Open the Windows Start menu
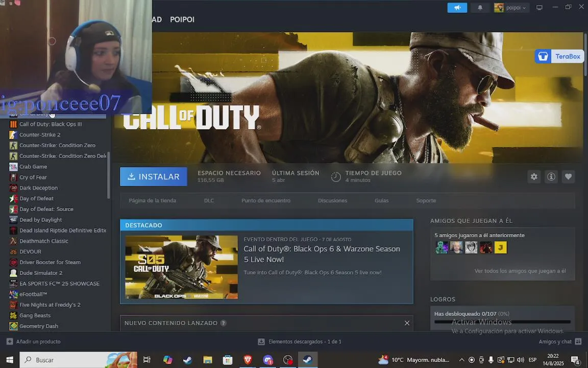 [x=10, y=360]
